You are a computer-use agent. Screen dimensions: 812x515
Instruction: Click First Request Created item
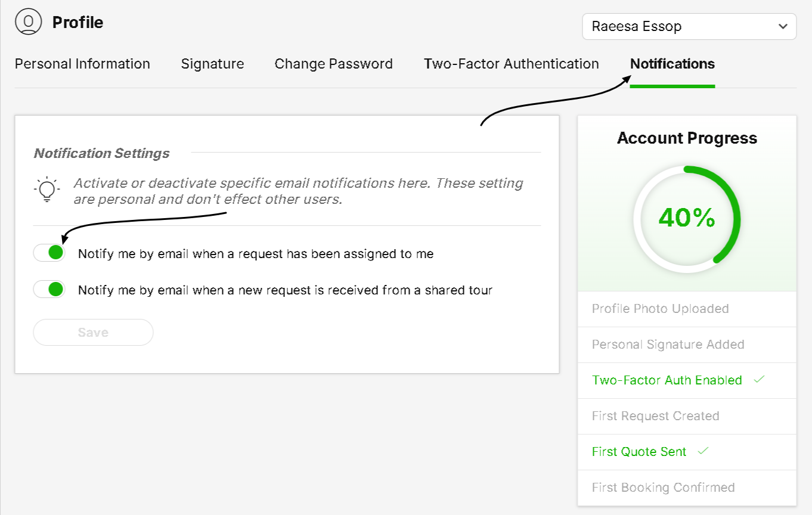tap(655, 416)
